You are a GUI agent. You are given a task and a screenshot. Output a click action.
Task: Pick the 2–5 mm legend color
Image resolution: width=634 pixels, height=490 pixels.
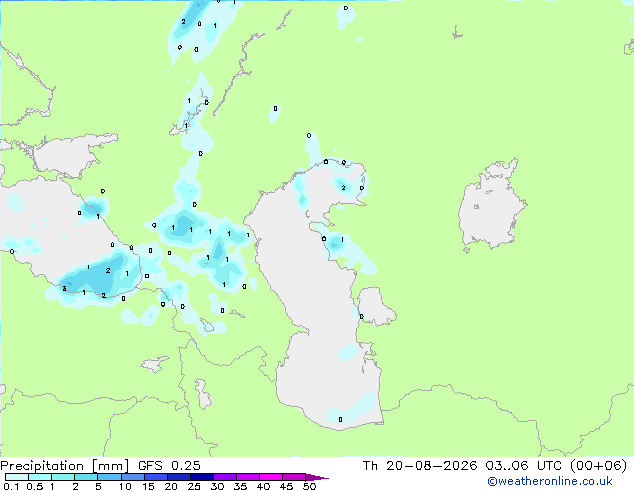[x=86, y=477]
